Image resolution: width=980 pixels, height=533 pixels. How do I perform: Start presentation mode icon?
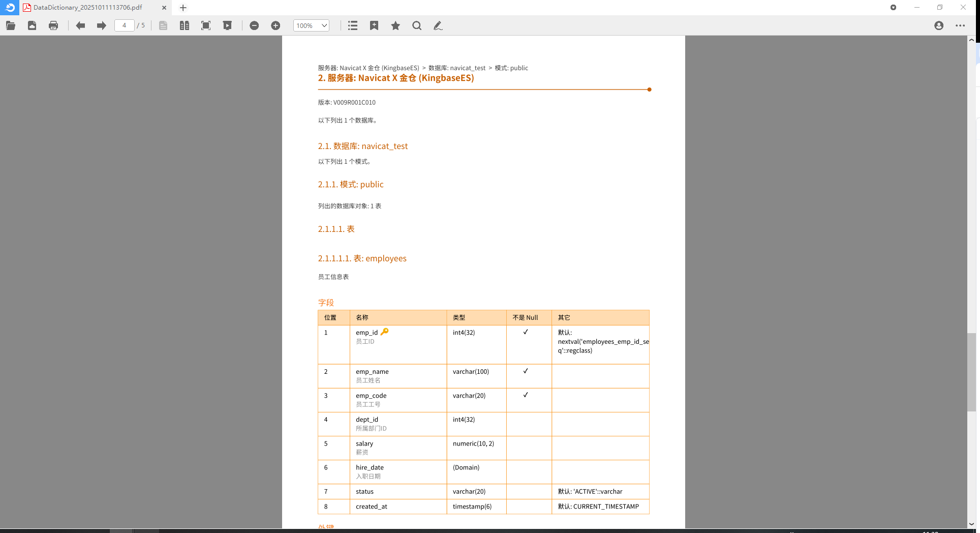click(x=227, y=25)
